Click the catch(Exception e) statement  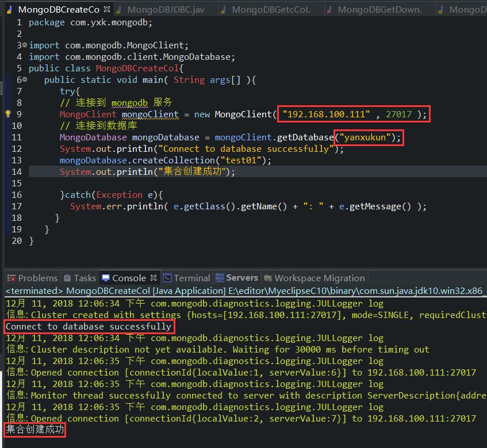[112, 194]
